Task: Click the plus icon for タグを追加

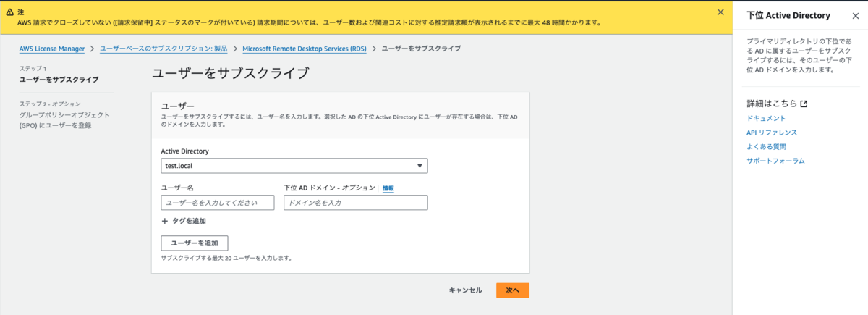Action: click(x=165, y=221)
